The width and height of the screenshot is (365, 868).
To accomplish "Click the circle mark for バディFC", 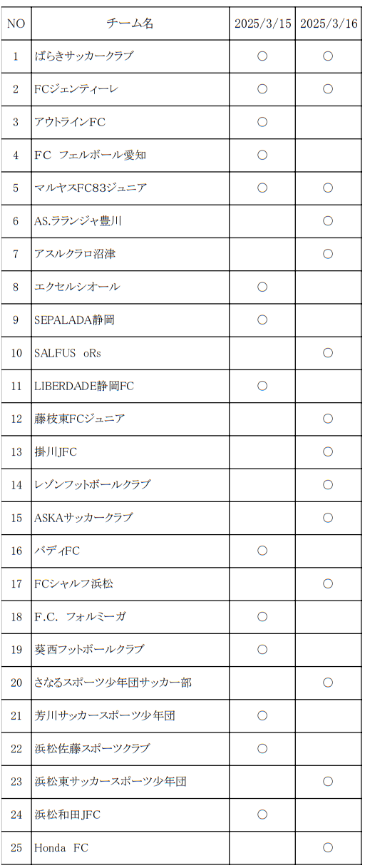I will pyautogui.click(x=262, y=551).
